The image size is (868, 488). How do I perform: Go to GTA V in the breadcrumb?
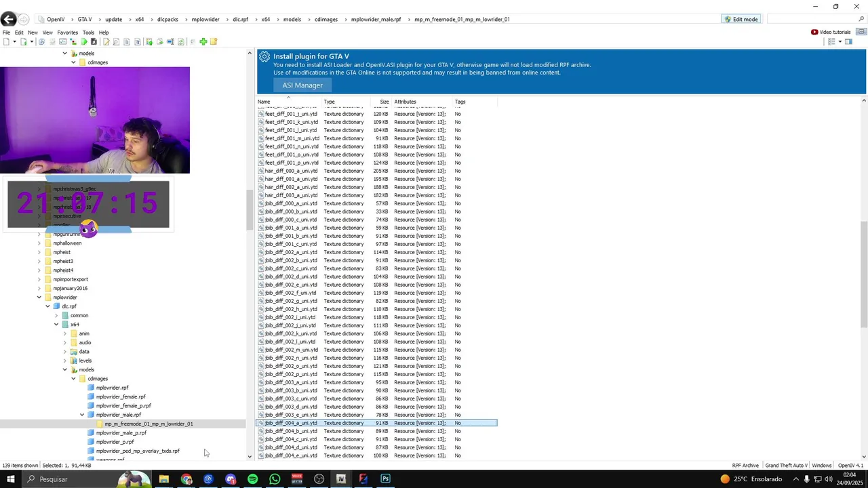click(x=85, y=19)
